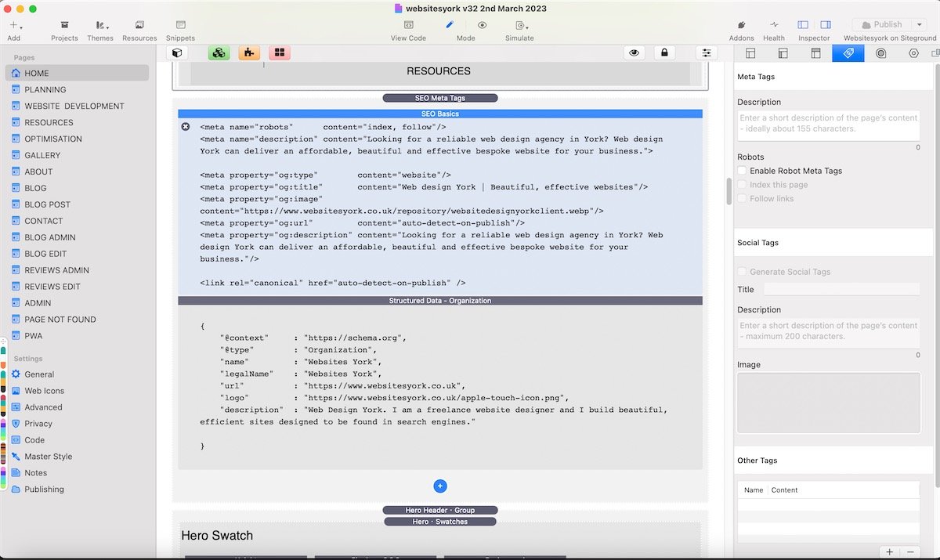Screen dimensions: 940x560
Task: Select the BLOG POST page
Action: point(77,204)
